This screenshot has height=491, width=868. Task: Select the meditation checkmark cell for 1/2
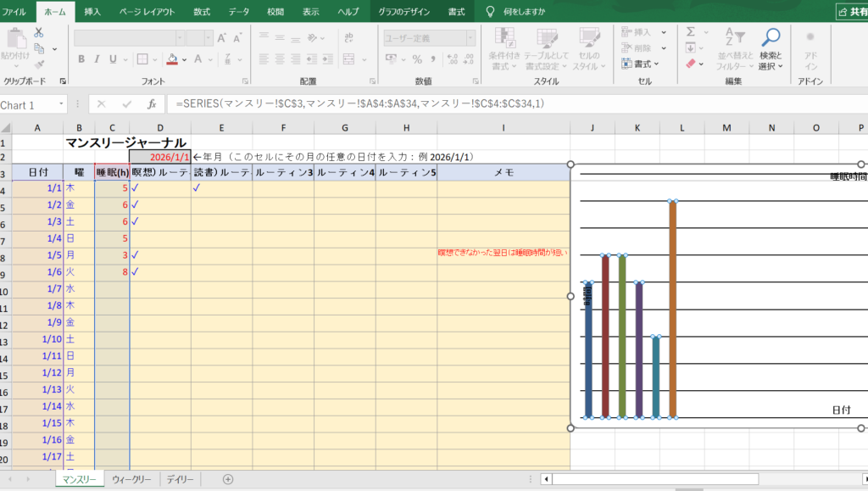coord(135,205)
